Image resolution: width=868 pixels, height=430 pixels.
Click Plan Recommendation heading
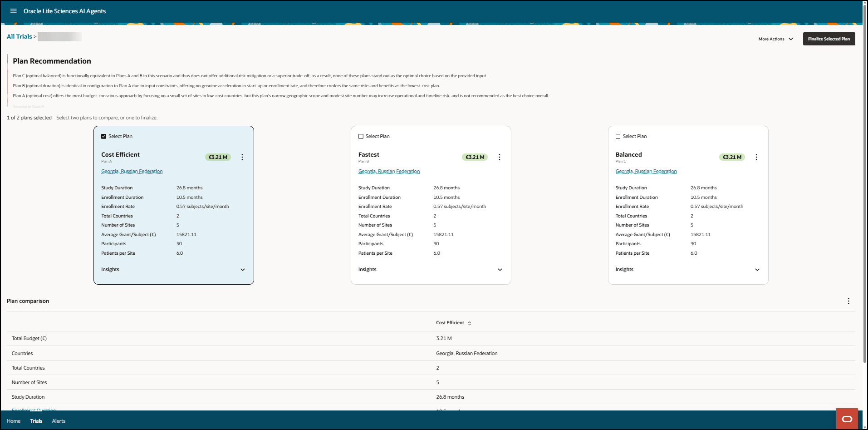tap(52, 61)
